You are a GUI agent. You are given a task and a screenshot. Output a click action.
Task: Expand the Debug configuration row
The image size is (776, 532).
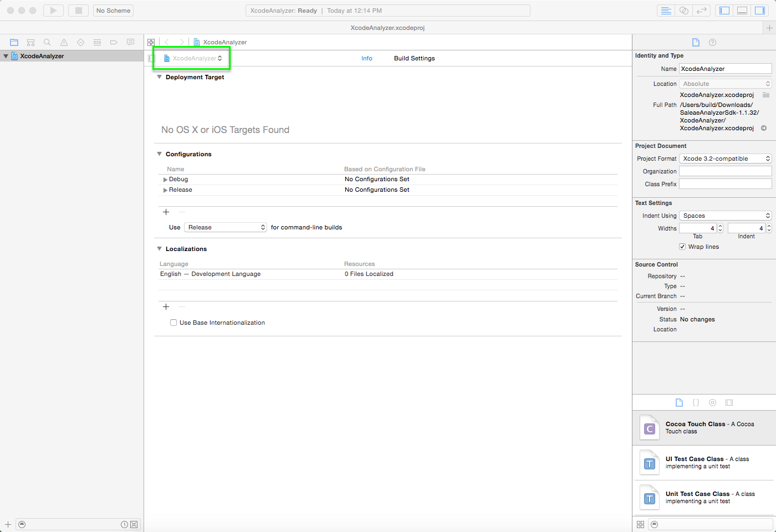pos(165,180)
